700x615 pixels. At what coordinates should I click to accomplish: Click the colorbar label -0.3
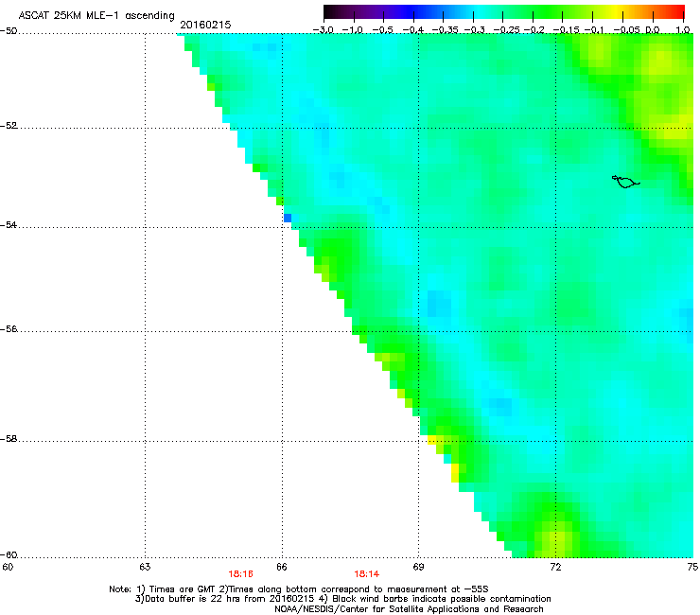pos(474,30)
